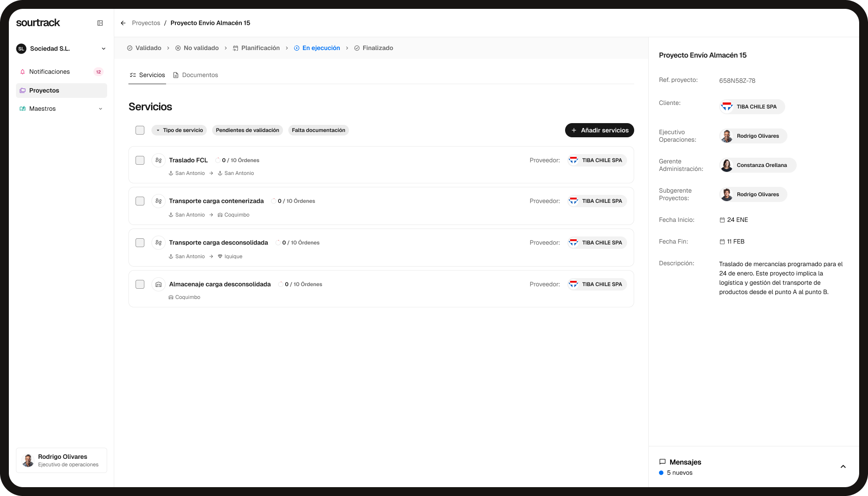Select the En ejecución status step
868x496 pixels.
click(317, 48)
